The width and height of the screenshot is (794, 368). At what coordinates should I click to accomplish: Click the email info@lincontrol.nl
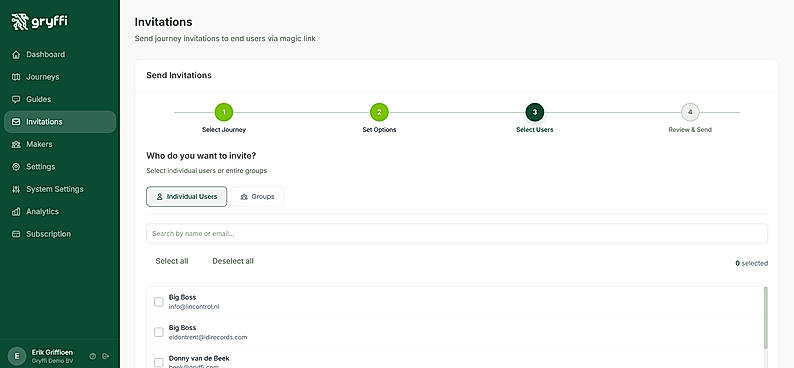194,307
